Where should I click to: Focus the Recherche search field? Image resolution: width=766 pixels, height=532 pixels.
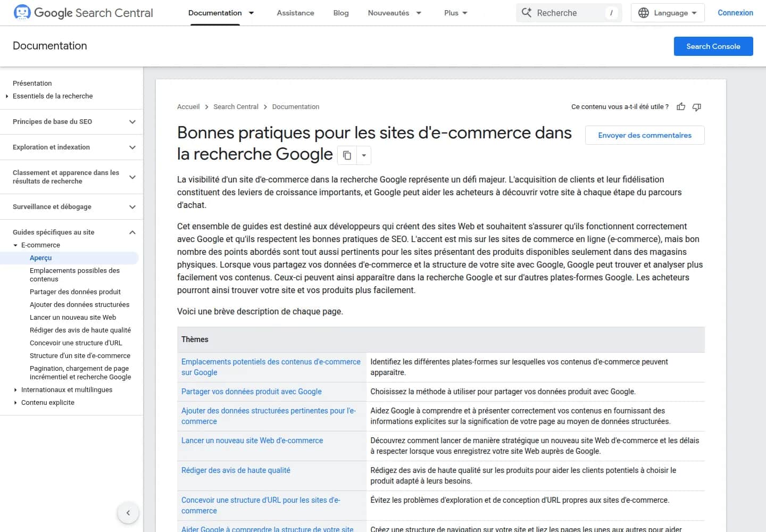tap(569, 13)
